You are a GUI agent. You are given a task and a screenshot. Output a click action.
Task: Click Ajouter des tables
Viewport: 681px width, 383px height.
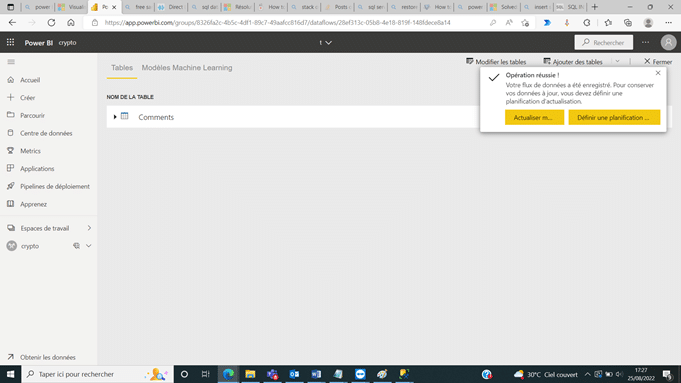[x=573, y=62]
